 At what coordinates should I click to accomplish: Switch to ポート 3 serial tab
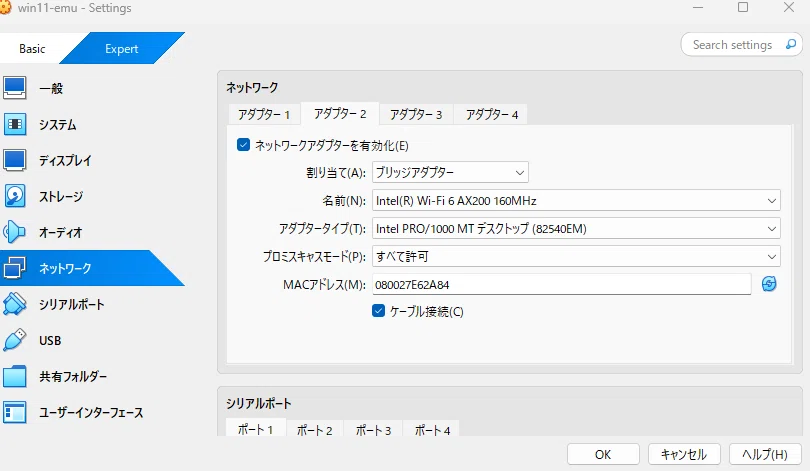[373, 430]
